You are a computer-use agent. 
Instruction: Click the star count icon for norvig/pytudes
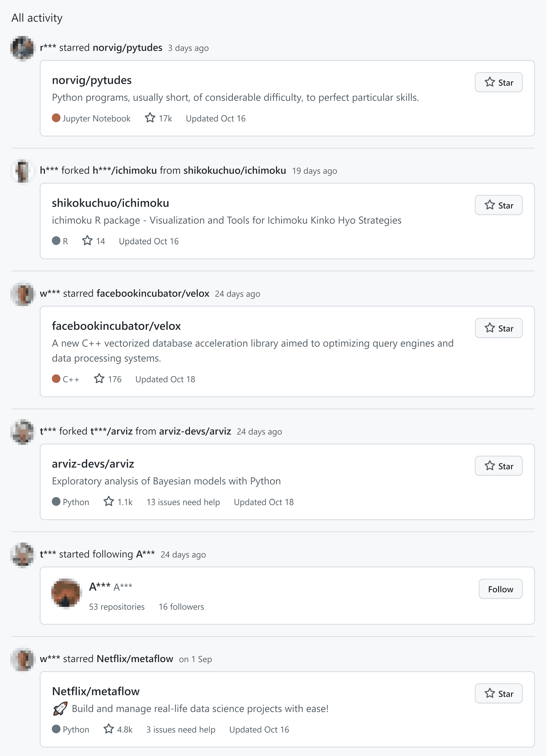150,118
